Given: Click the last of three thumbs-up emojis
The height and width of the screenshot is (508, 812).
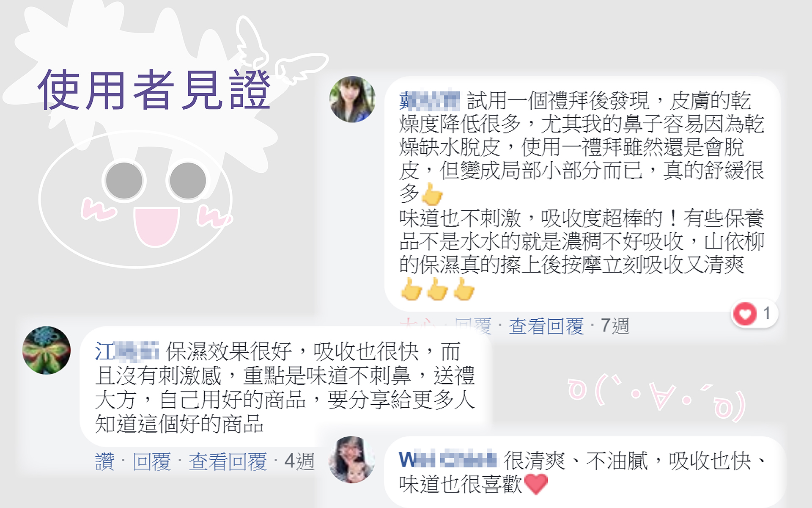Looking at the screenshot, I should (x=464, y=289).
